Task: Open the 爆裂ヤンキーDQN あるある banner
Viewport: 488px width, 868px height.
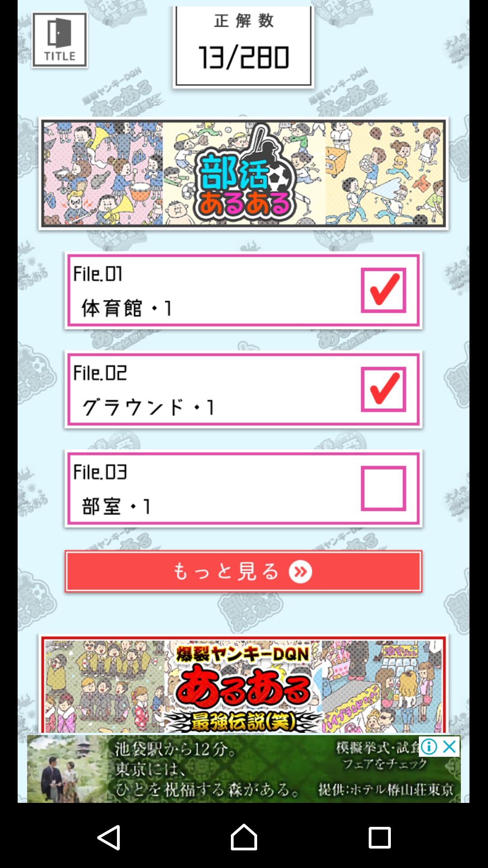Action: (x=244, y=685)
